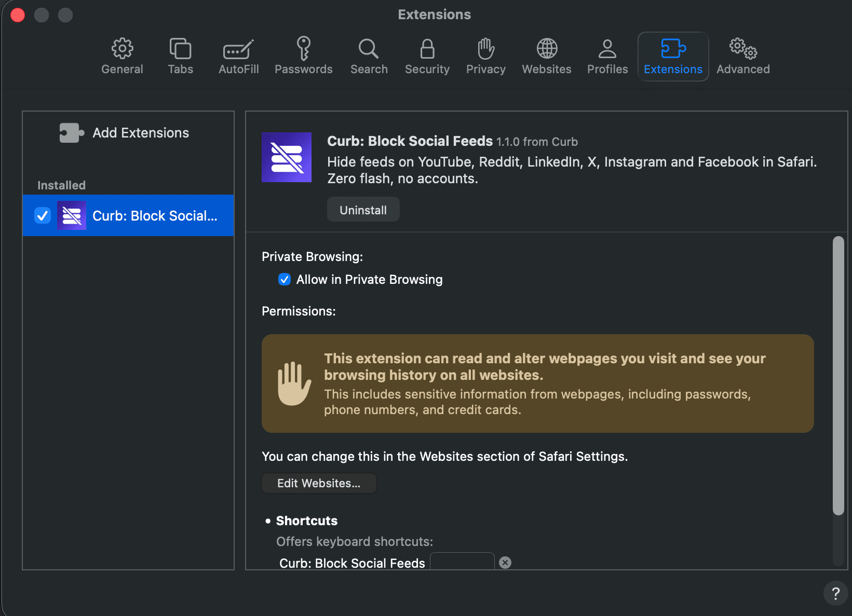Click the Installed section label

(61, 185)
